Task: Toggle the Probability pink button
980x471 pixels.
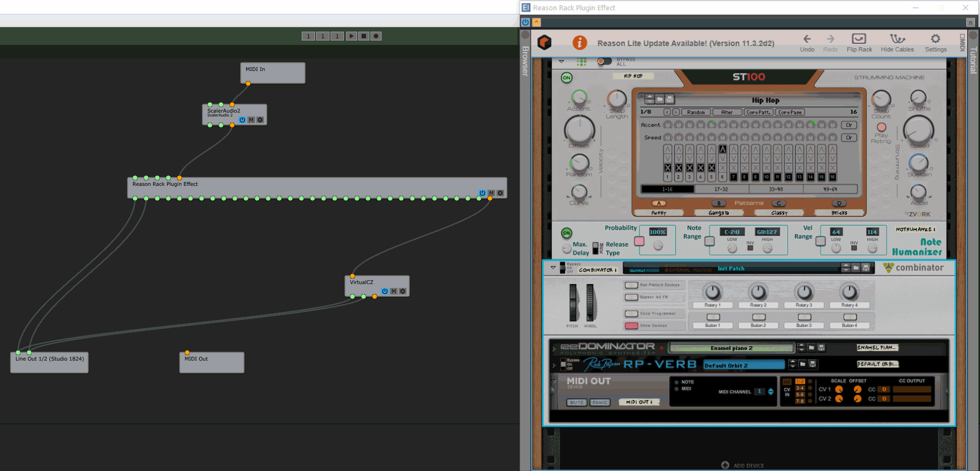Action: click(x=639, y=241)
